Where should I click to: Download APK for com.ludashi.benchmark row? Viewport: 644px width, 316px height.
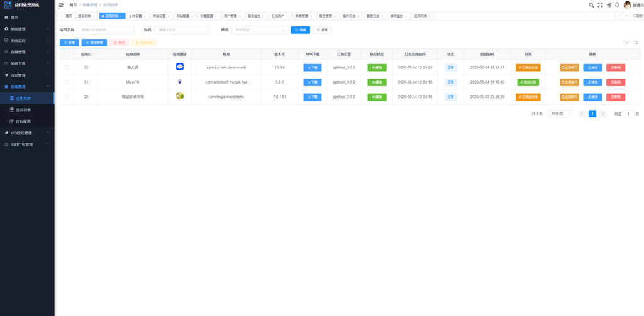click(313, 67)
